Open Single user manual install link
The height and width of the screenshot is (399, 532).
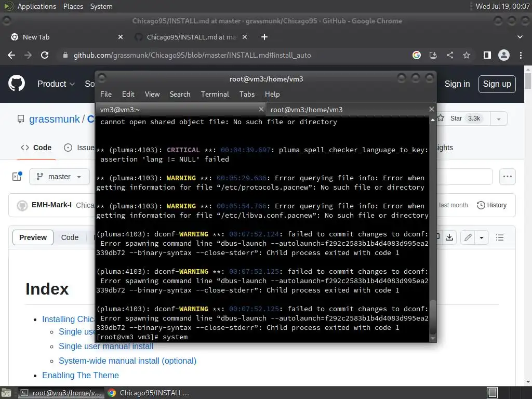tap(106, 346)
